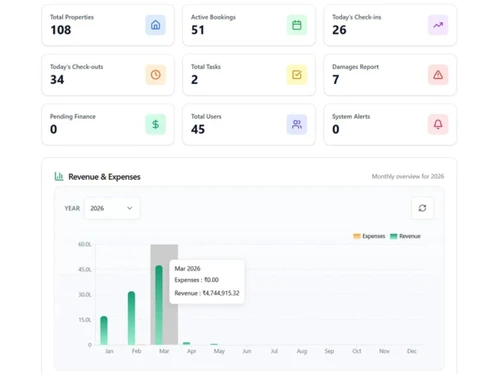The image size is (500, 375).
Task: Click the March revenue bar
Action: (x=159, y=305)
